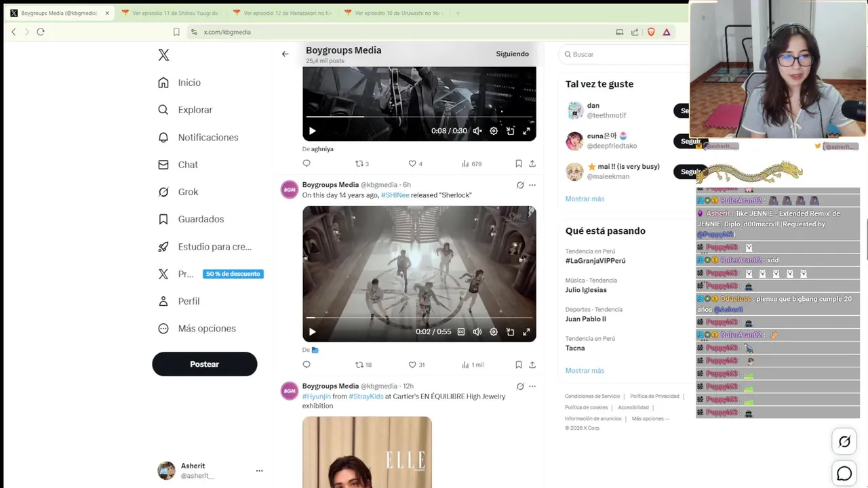Like the post with 31 likes
This screenshot has height=488, width=868.
point(416,365)
